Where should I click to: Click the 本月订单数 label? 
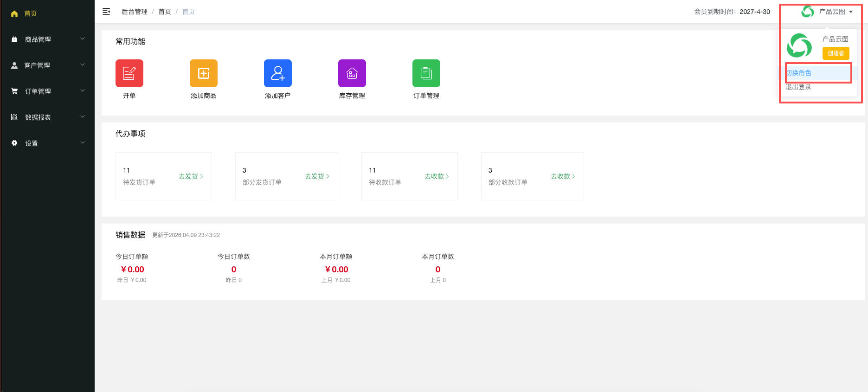[438, 257]
